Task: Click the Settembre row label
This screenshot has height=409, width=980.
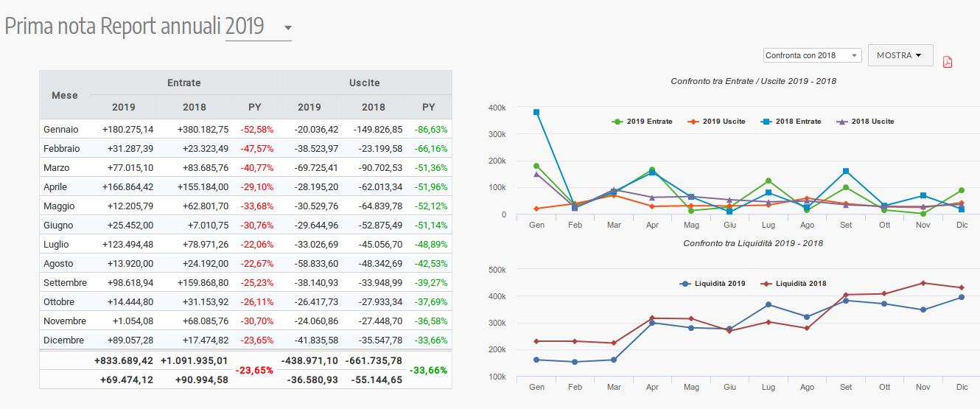Action: [x=66, y=283]
